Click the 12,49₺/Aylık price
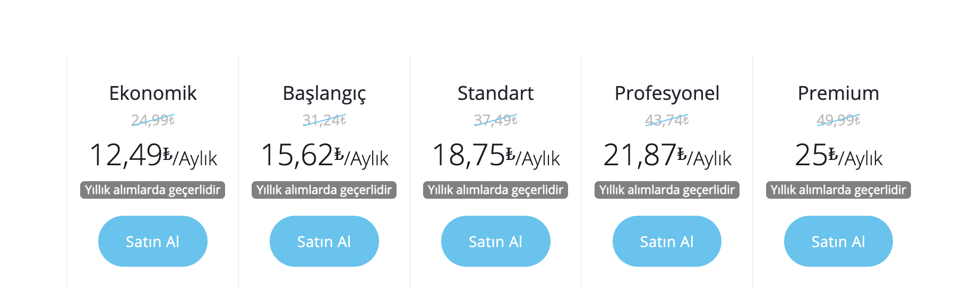Screen dimensions: 980x288 click(x=153, y=156)
